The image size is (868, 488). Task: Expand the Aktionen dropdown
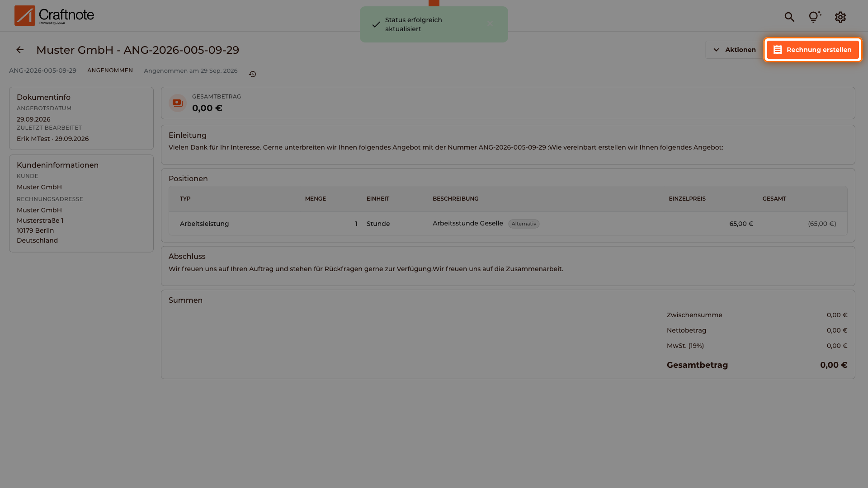(734, 50)
